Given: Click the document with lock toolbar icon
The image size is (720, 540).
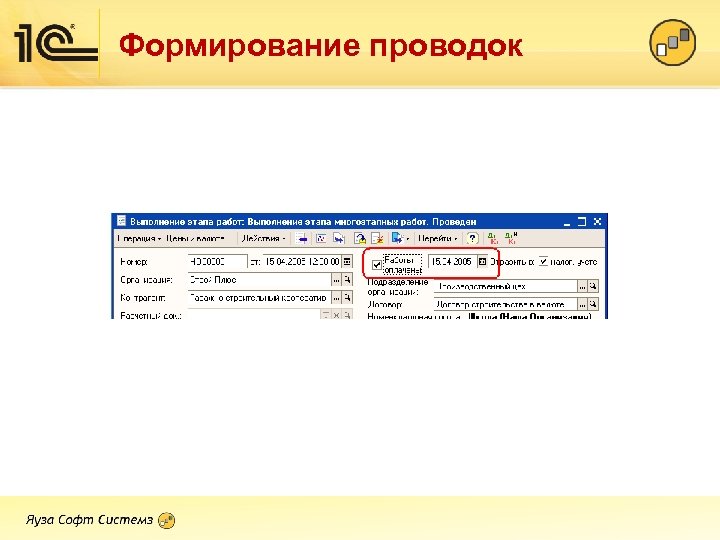Looking at the screenshot, I should click(360, 238).
